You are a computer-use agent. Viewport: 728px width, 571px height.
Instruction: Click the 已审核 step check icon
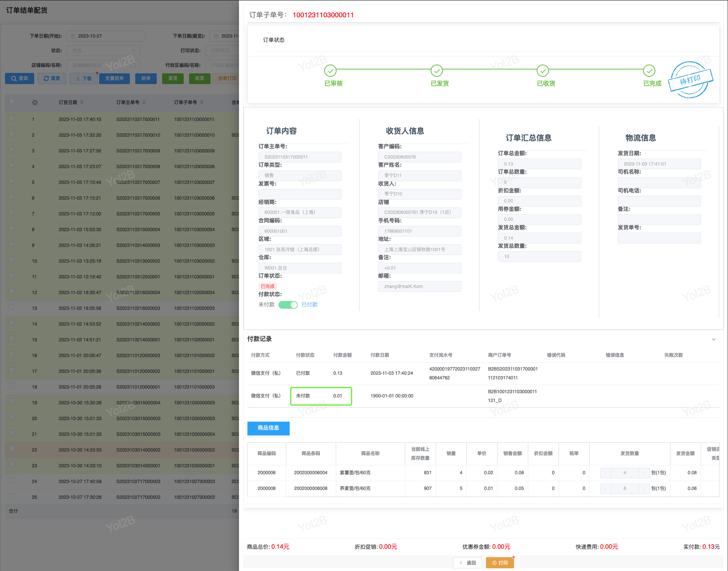coord(330,71)
